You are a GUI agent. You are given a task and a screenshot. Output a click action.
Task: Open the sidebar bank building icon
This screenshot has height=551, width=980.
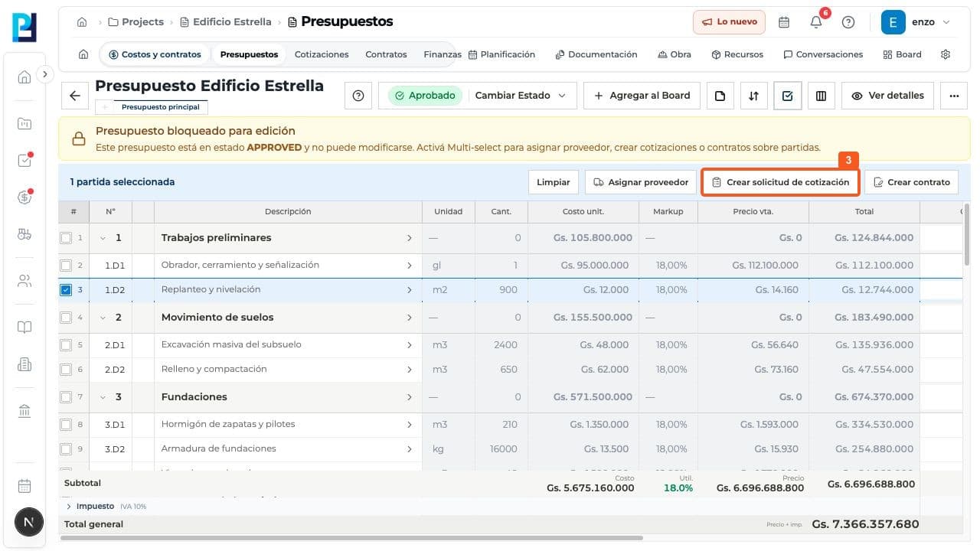(24, 412)
